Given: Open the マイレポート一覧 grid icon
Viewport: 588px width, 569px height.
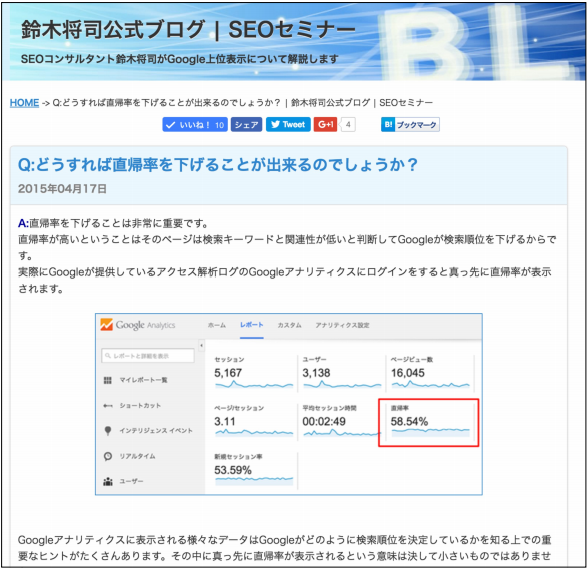Looking at the screenshot, I should (108, 380).
